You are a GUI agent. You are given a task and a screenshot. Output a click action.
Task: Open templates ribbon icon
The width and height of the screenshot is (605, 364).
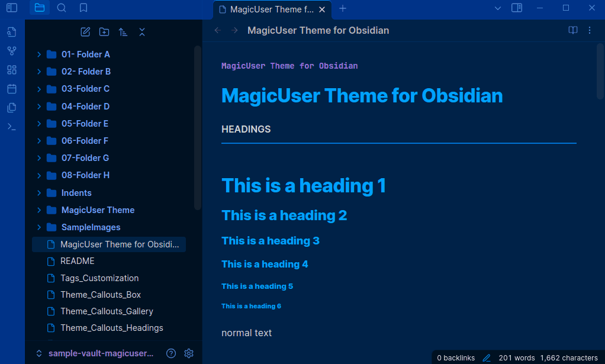pos(12,108)
